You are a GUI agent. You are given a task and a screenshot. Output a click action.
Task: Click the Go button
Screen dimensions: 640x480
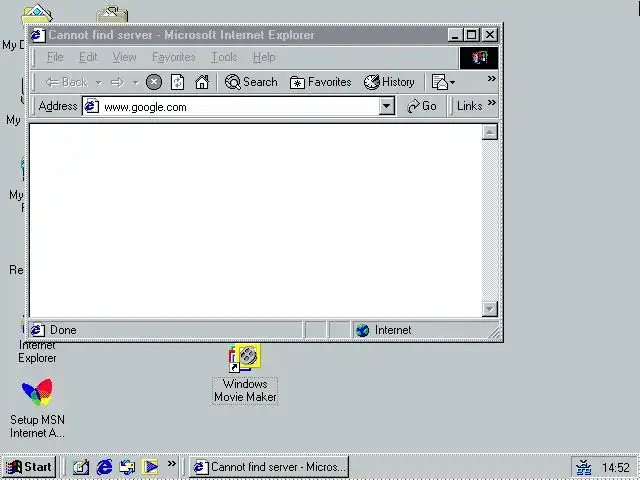pos(422,106)
